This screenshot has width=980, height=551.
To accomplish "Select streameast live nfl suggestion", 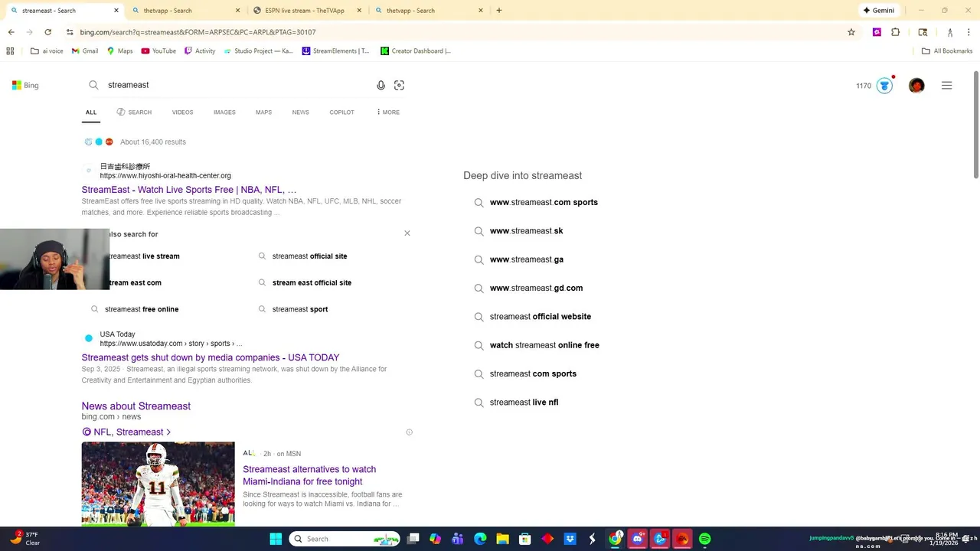I will (x=524, y=403).
